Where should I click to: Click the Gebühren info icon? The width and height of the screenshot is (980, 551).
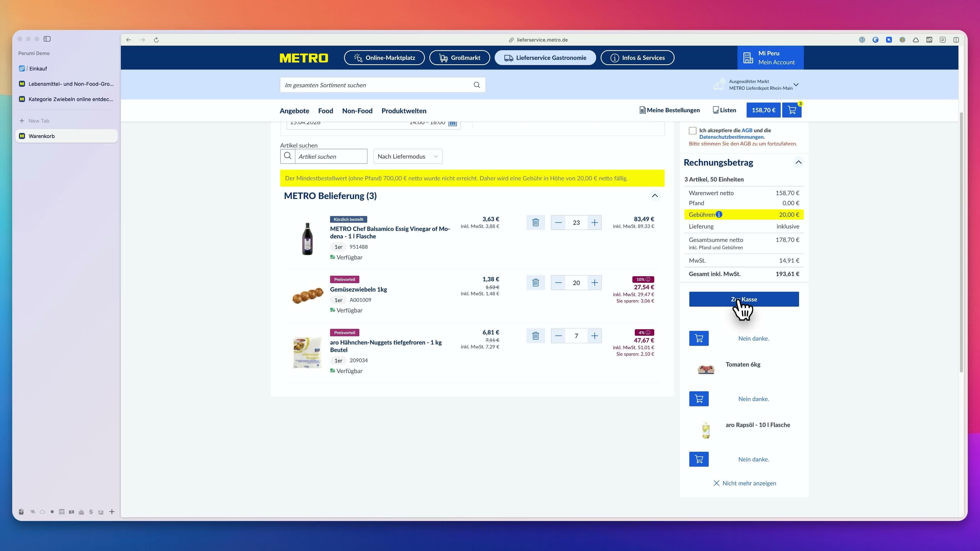point(719,215)
